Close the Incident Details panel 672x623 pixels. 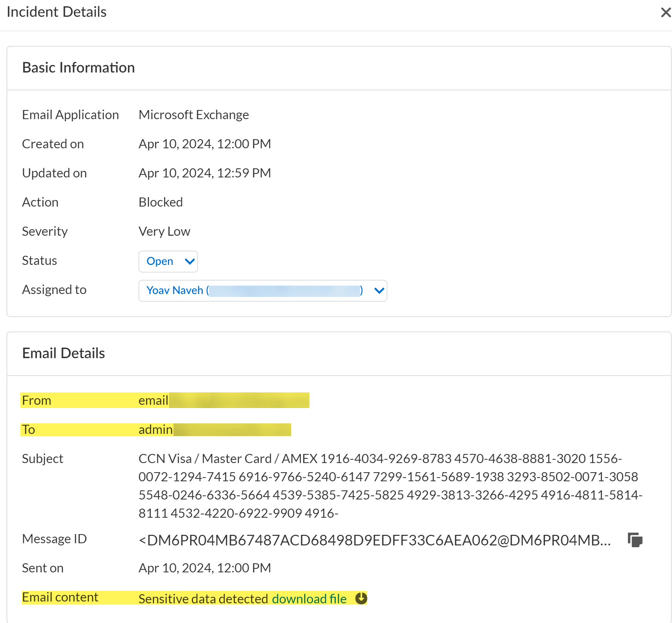tap(665, 12)
